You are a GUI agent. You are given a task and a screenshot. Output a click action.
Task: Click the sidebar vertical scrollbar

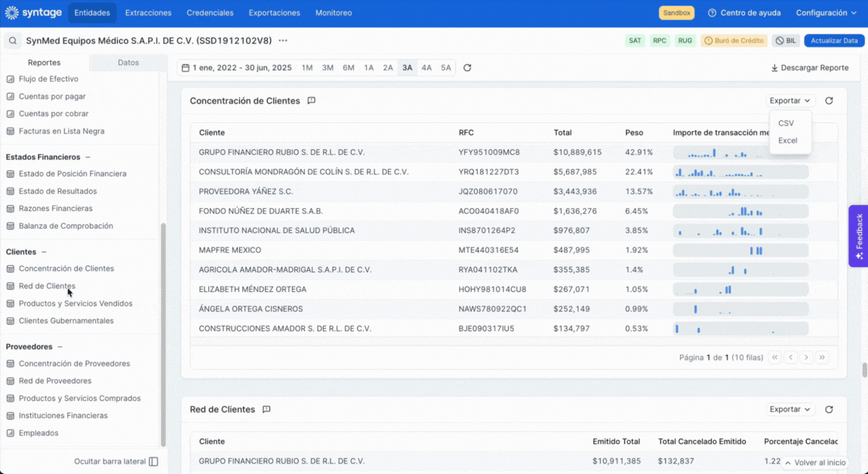[163, 334]
